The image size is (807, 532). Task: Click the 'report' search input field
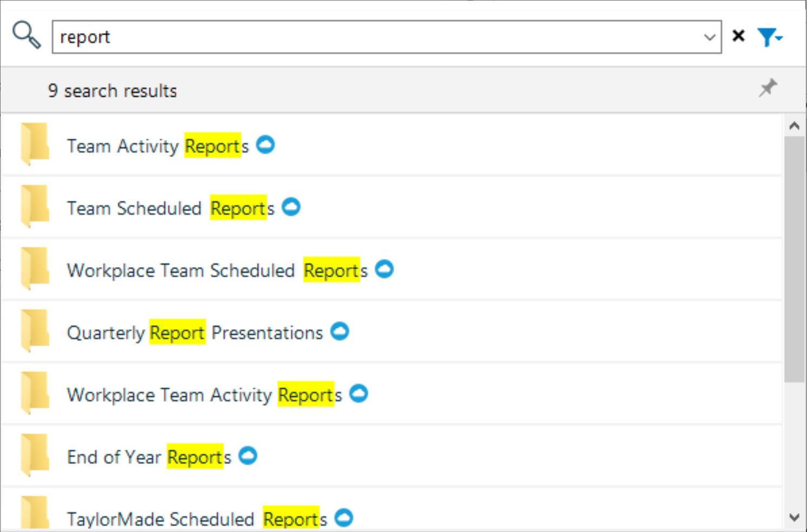378,37
